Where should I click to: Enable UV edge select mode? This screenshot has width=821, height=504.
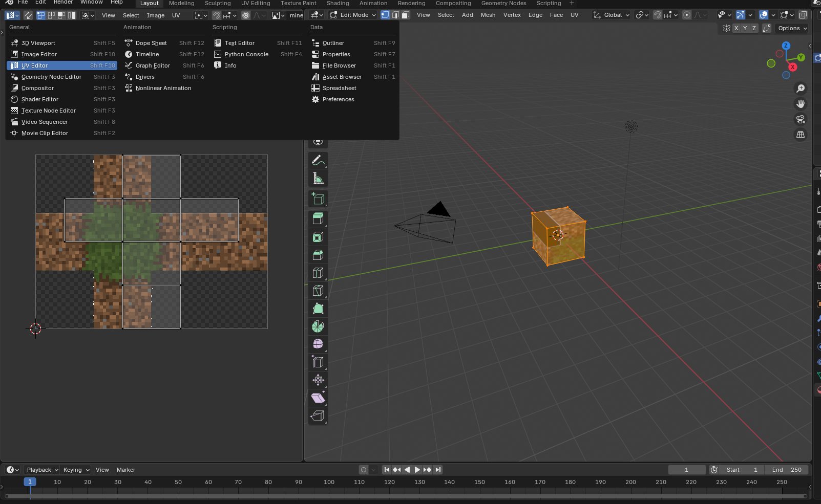[51, 15]
